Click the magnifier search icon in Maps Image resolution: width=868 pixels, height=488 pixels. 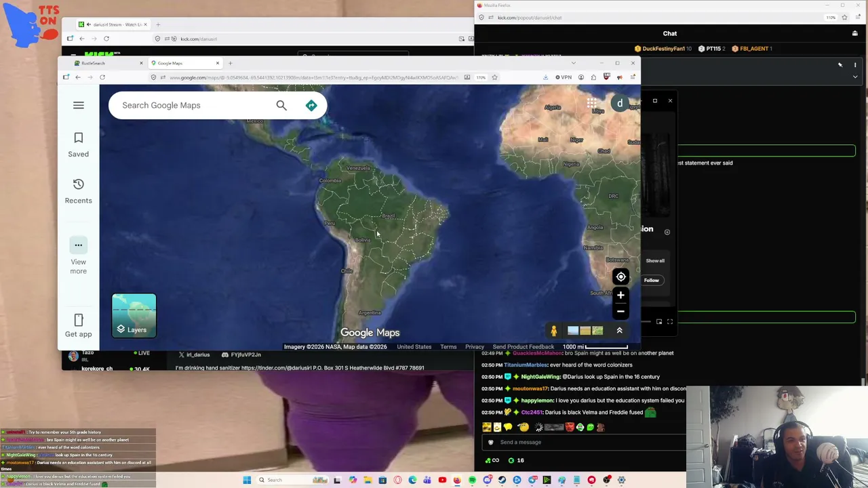(281, 105)
